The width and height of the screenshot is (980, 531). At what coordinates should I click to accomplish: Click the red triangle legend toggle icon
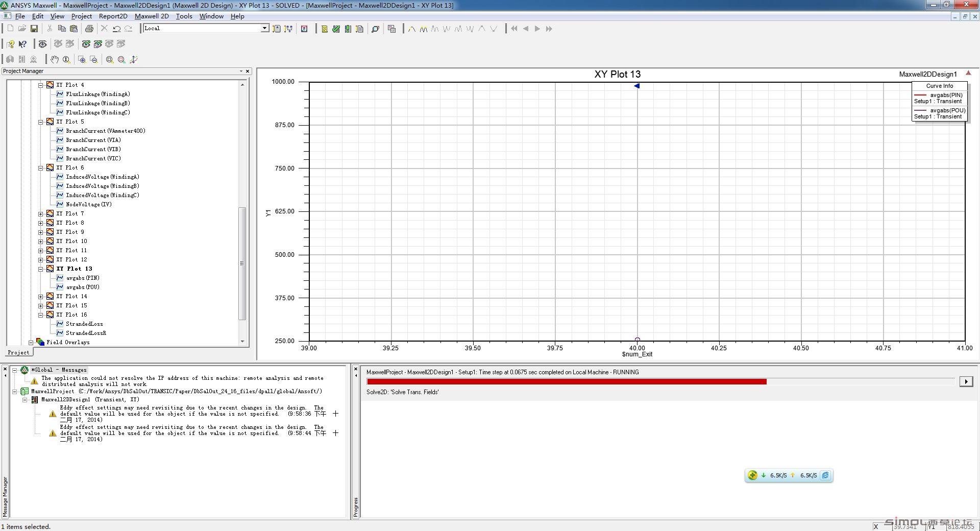[968, 74]
